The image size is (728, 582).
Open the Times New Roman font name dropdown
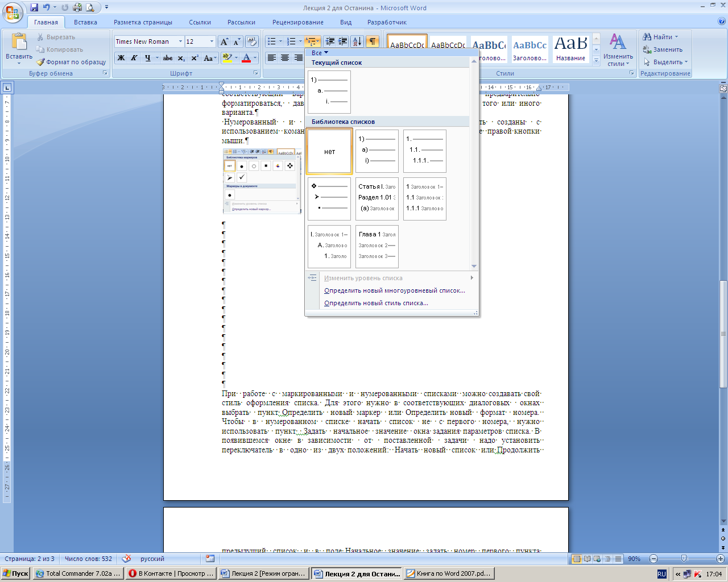180,41
